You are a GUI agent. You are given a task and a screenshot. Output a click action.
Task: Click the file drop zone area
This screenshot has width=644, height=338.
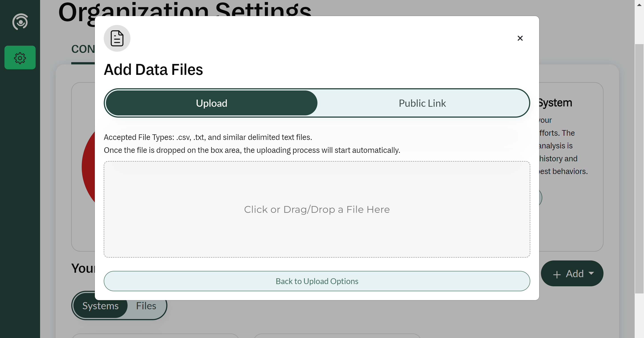[x=317, y=209]
